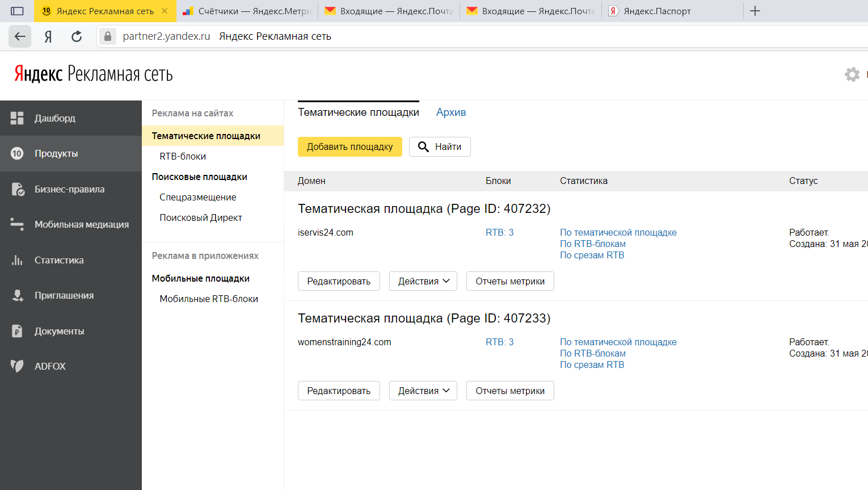Viewport: 868px width, 490px height.
Task: Click iservis24.com domain text
Action: 326,232
